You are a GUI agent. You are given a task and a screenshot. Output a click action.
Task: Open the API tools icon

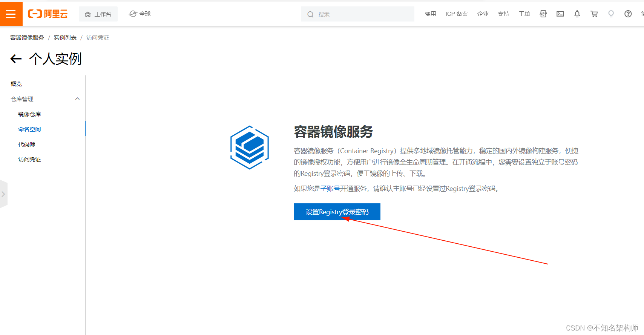543,14
